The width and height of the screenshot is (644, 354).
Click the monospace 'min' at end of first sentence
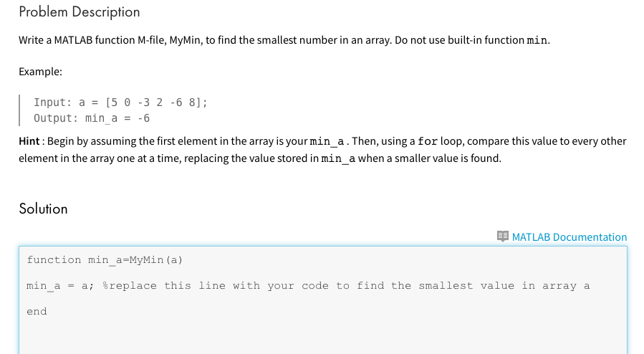pyautogui.click(x=537, y=40)
